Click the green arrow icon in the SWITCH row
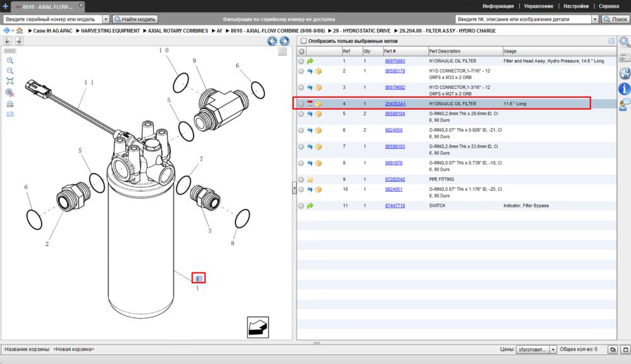 pyautogui.click(x=310, y=206)
